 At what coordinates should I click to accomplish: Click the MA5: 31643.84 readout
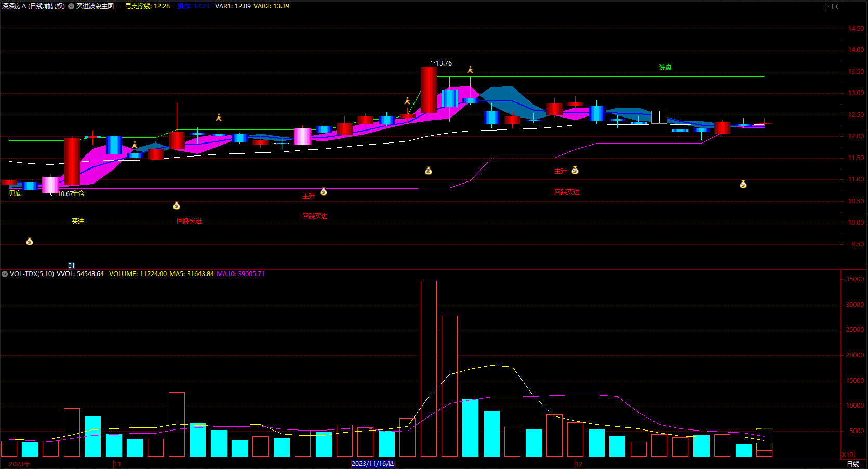click(192, 274)
